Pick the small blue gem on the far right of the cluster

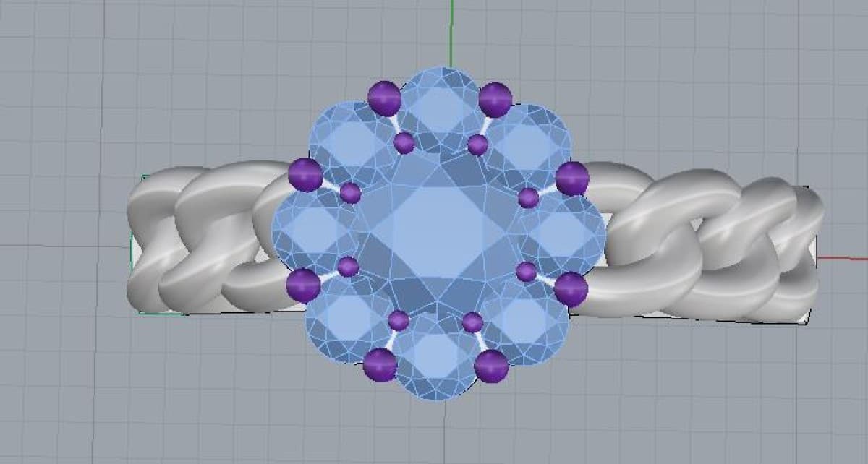coord(563,234)
